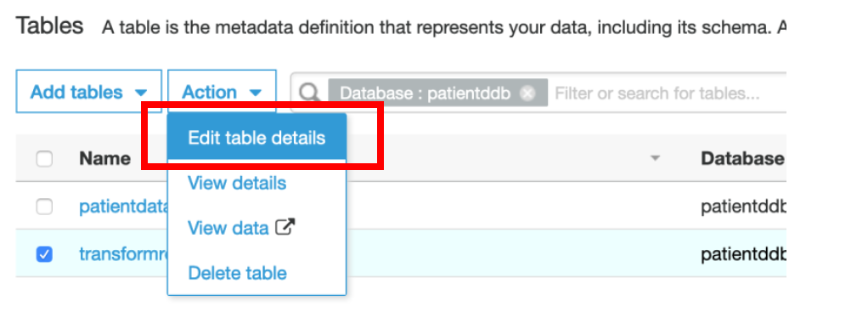Click the search magnifier icon
Image resolution: width=868 pixels, height=318 pixels.
(x=310, y=93)
